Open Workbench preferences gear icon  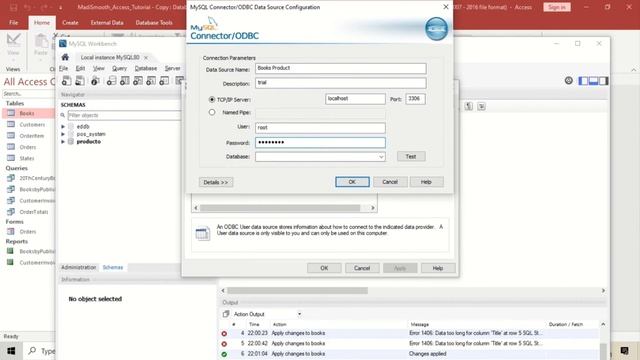[x=569, y=80]
